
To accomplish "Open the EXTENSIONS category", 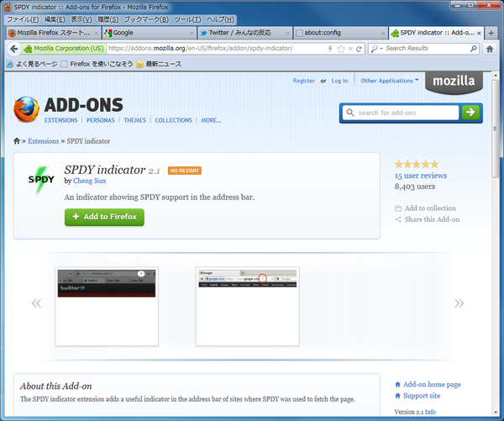I will pos(60,120).
